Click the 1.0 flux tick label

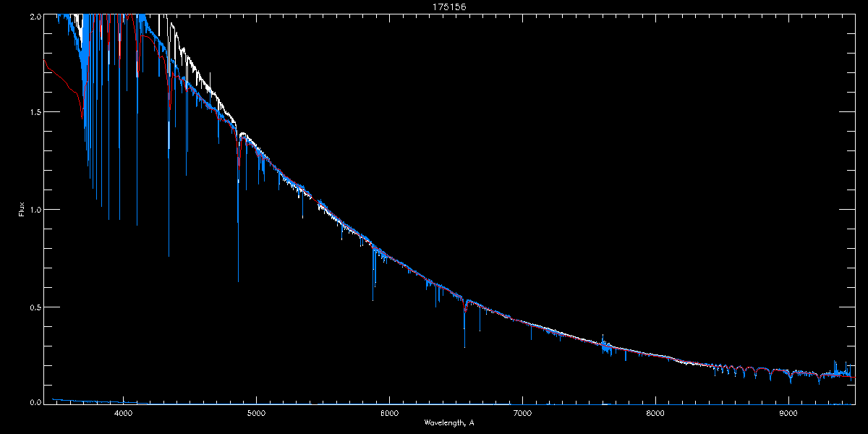[34, 210]
